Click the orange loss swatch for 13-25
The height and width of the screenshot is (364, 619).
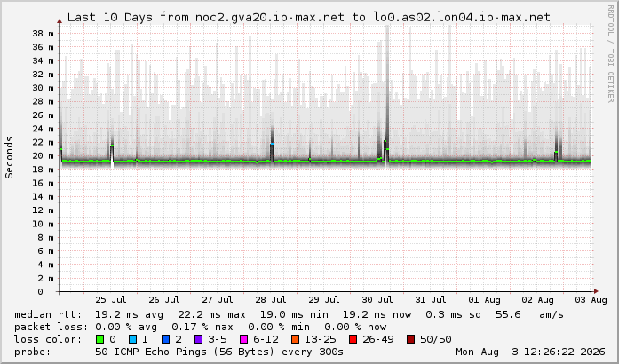click(295, 339)
